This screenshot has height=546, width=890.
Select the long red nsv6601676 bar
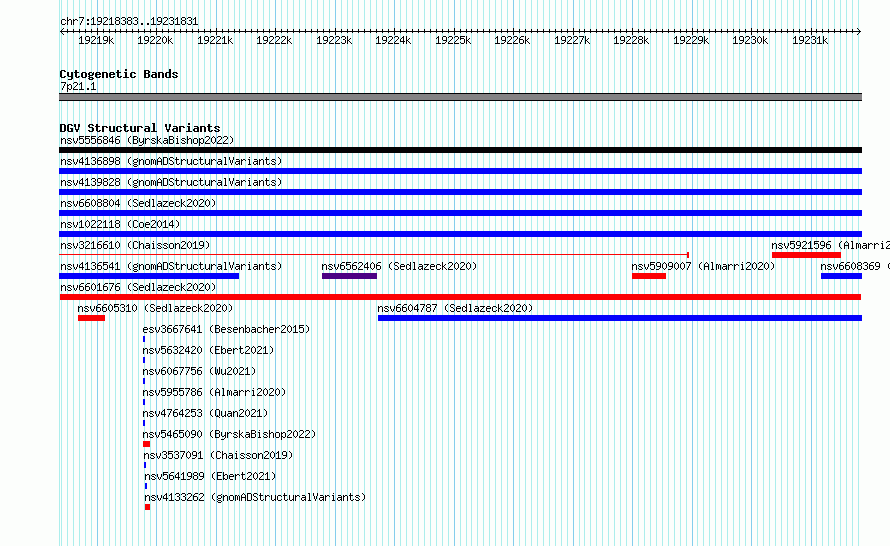460,297
